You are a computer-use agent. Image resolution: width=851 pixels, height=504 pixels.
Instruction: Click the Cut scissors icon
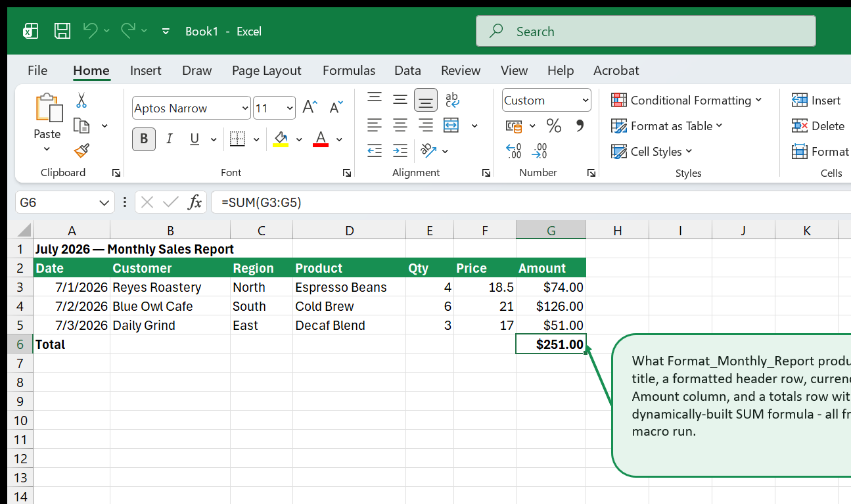(81, 101)
